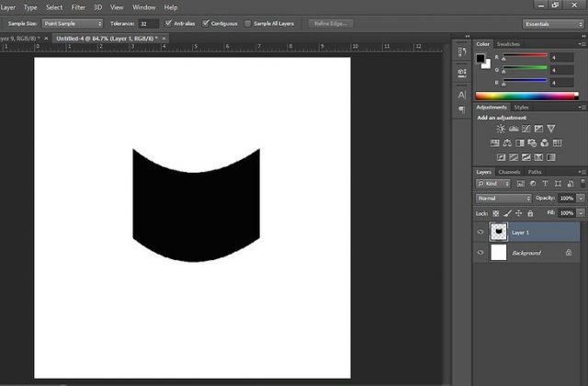Open the Filter menu
This screenshot has height=386, width=588.
[78, 6]
